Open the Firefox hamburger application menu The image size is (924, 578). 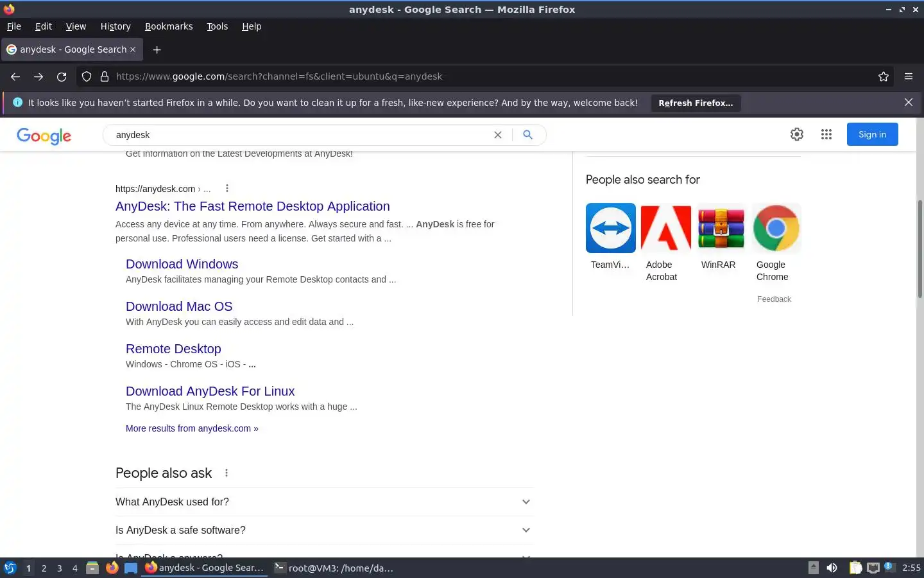pyautogui.click(x=909, y=76)
